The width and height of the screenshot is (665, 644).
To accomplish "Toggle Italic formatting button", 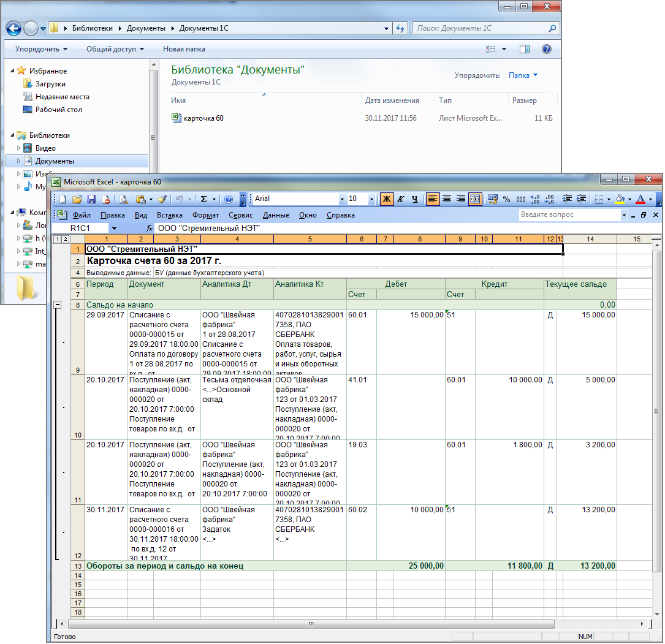I will (x=401, y=199).
